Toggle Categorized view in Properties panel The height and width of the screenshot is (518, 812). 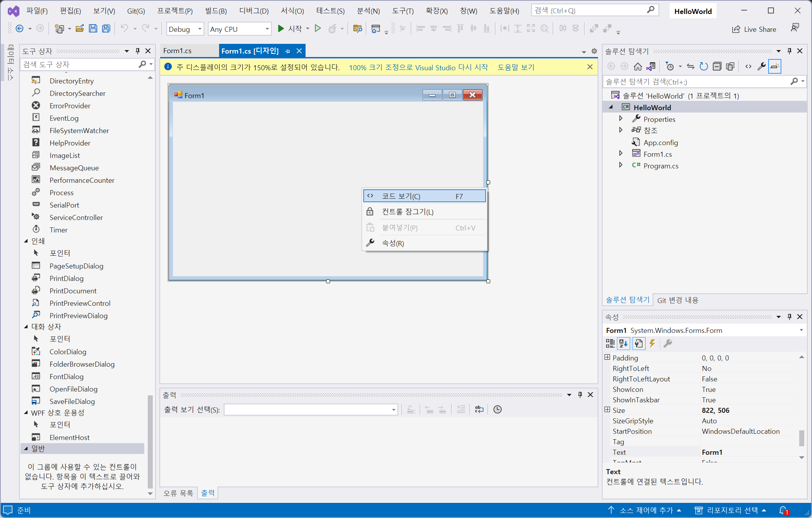610,343
